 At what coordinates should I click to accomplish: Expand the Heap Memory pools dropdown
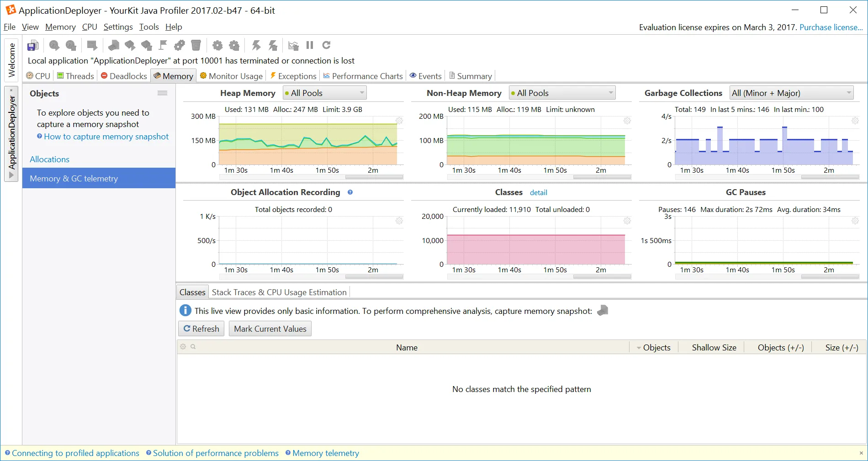325,93
